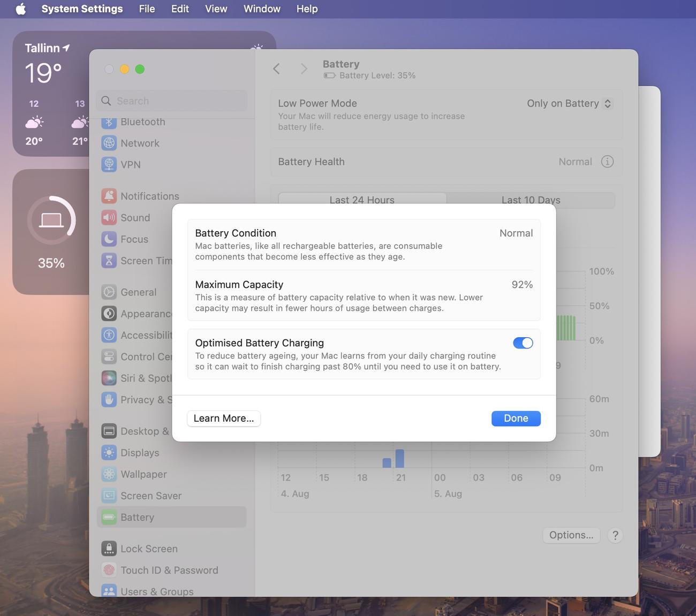Click the green zoom window button
The width and height of the screenshot is (696, 616).
coord(140,69)
